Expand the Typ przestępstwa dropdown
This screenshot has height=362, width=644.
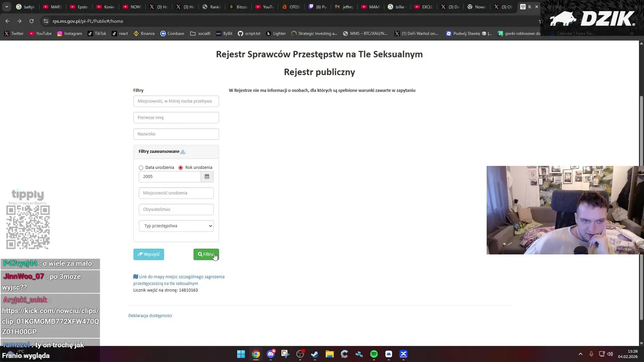tap(176, 226)
